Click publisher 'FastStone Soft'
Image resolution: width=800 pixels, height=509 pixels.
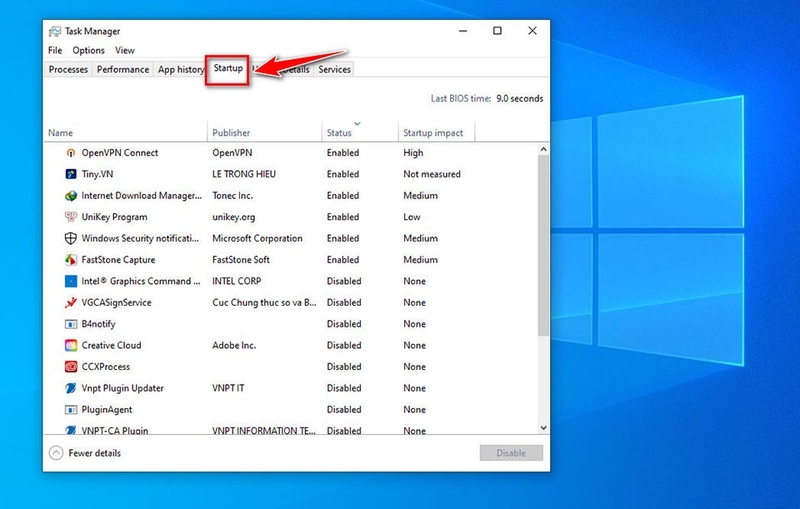point(241,260)
